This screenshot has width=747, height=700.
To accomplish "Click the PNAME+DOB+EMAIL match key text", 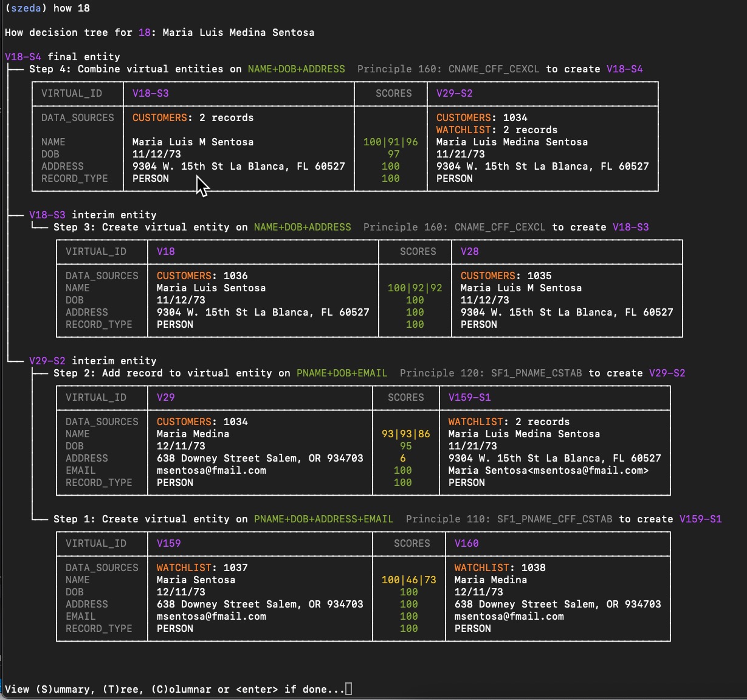I will pyautogui.click(x=342, y=373).
